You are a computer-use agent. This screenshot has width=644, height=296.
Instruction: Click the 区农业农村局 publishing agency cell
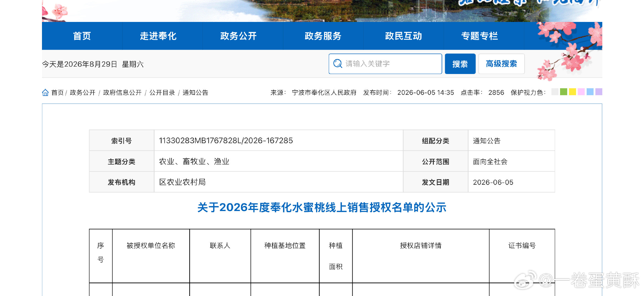pos(279,182)
